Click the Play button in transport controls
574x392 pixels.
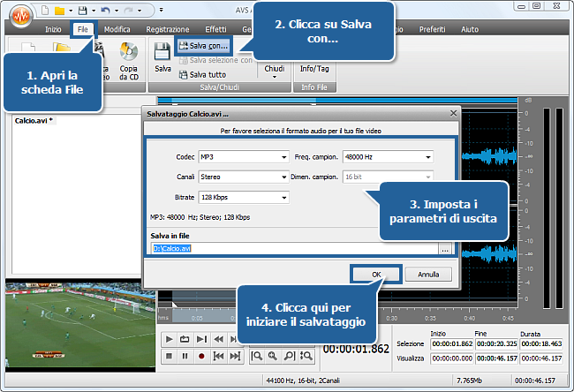(x=169, y=339)
